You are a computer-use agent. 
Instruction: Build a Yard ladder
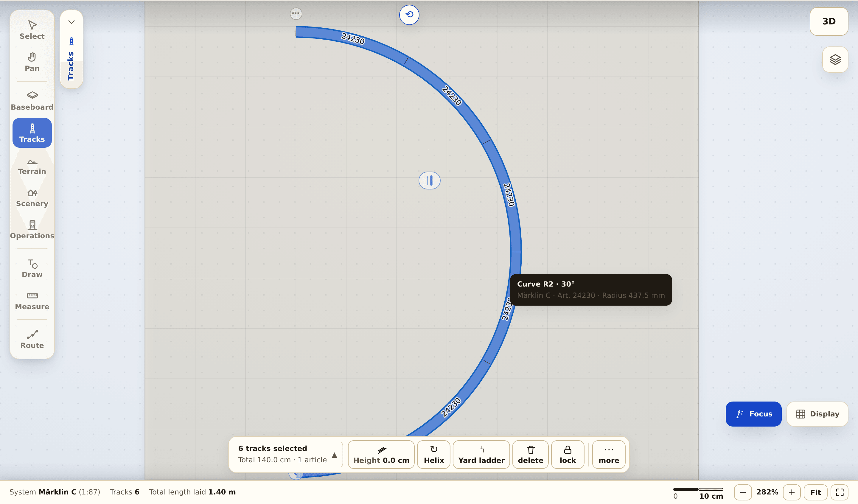(x=481, y=455)
